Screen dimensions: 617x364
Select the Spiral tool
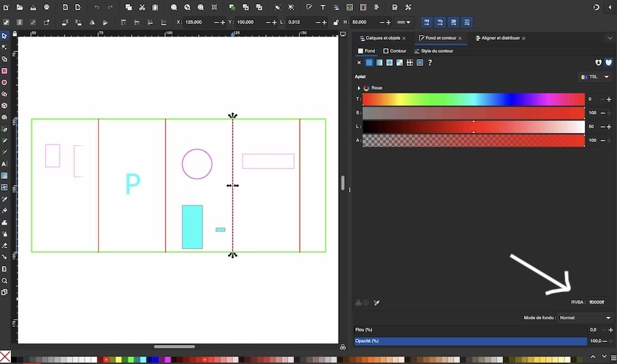point(4,117)
